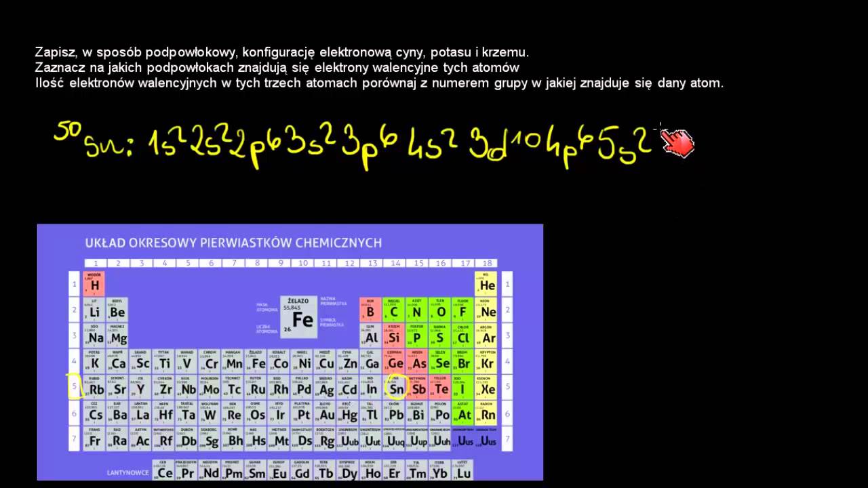This screenshot has height=488, width=868.
Task: Click the N nitrogen cell
Action: click(418, 310)
